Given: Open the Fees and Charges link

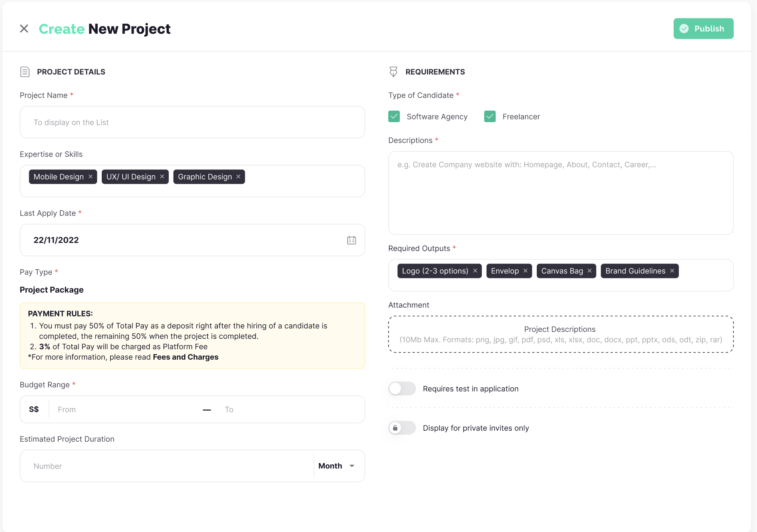Looking at the screenshot, I should click(185, 357).
